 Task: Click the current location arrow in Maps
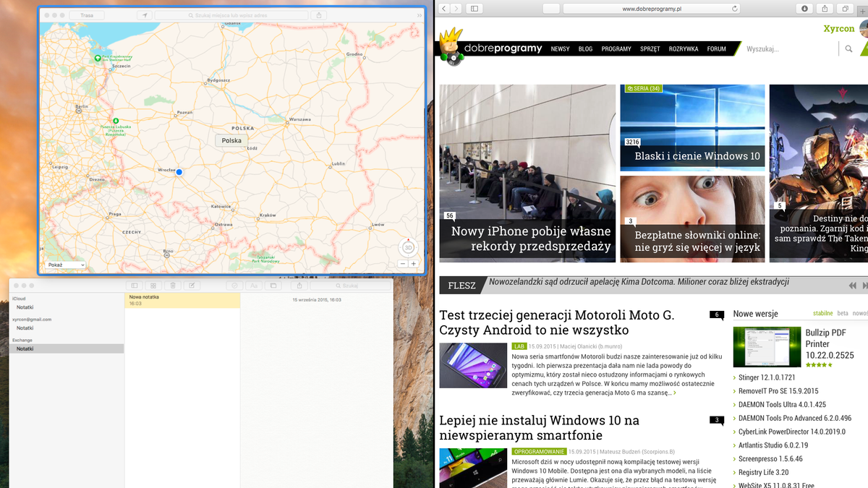144,15
